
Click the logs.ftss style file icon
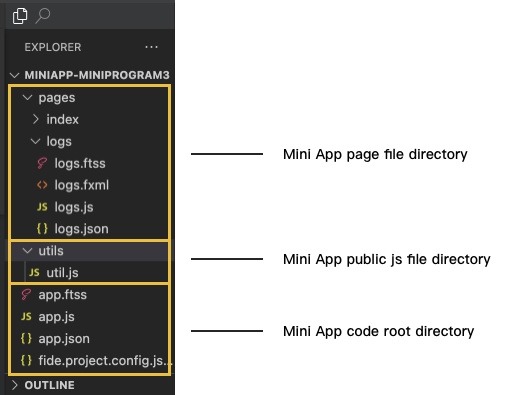click(42, 163)
